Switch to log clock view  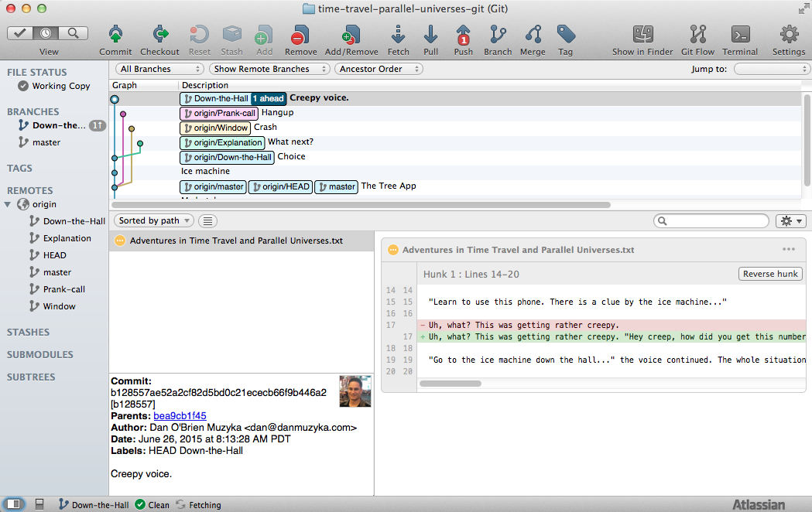coord(46,33)
